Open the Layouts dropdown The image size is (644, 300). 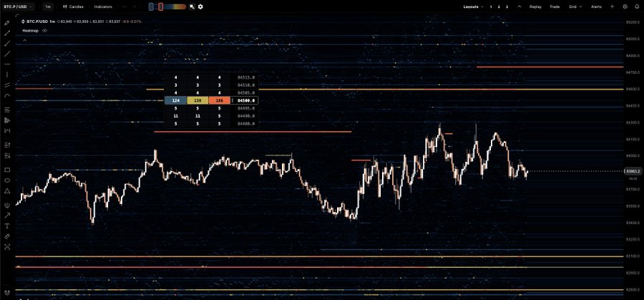(x=473, y=6)
